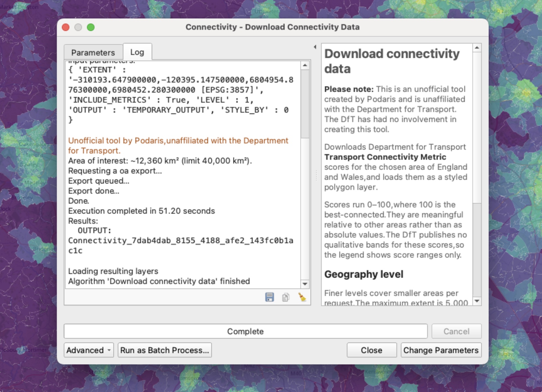542x392 pixels.
Task: Click 'Requesting a oa export...' line
Action: pyautogui.click(x=115, y=171)
